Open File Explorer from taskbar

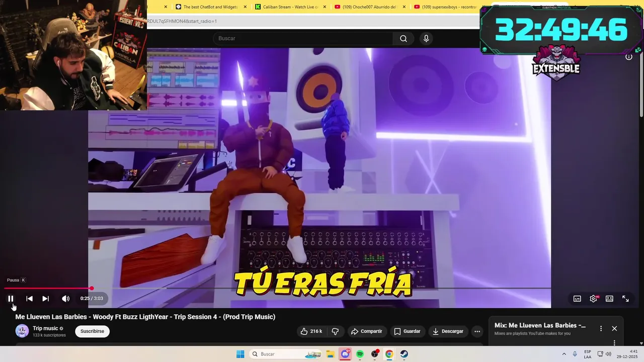pyautogui.click(x=330, y=354)
